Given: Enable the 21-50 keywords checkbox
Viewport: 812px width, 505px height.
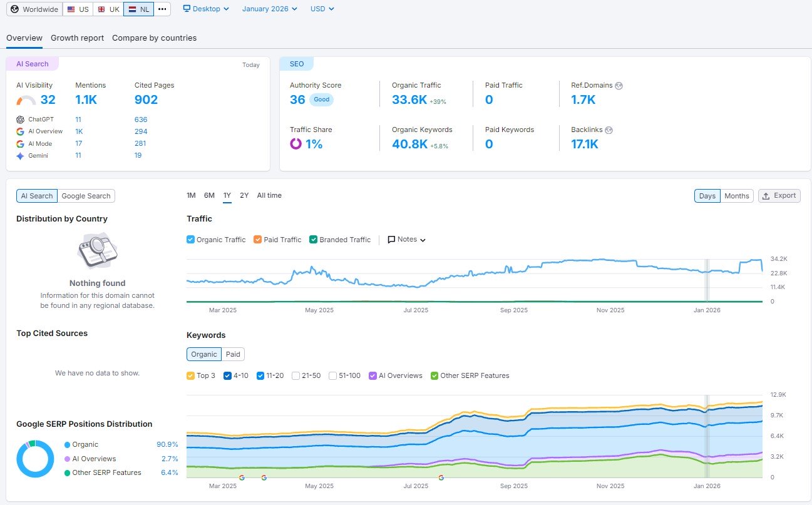Looking at the screenshot, I should tap(296, 376).
